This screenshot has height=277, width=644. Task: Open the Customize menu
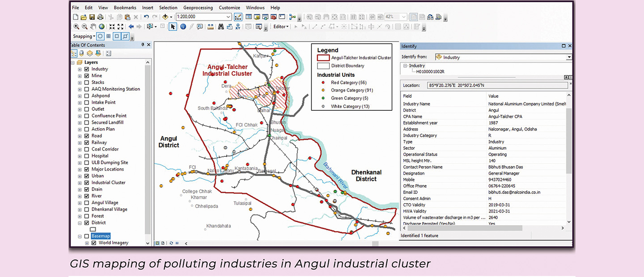point(229,8)
